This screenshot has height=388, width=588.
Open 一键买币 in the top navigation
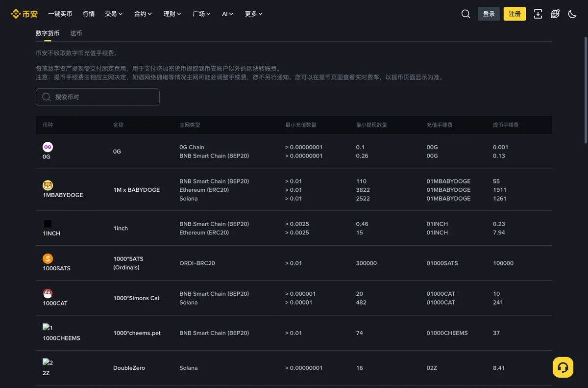60,14
